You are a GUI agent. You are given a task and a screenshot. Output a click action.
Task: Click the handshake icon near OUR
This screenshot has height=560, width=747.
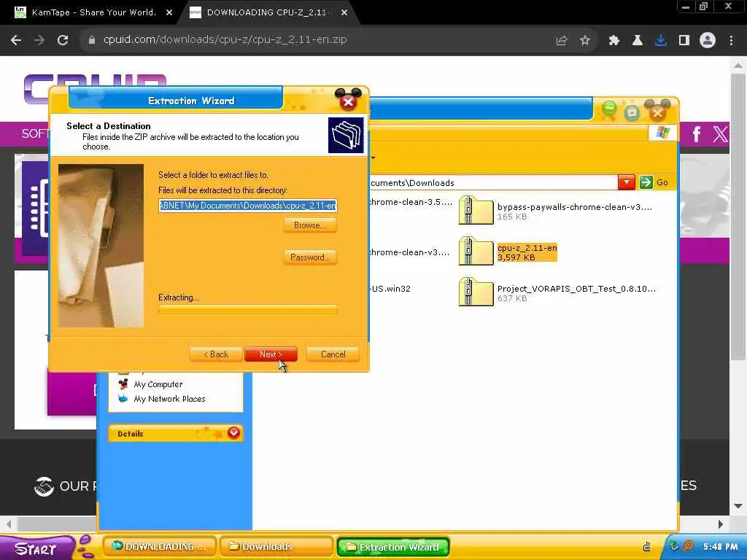(x=44, y=486)
